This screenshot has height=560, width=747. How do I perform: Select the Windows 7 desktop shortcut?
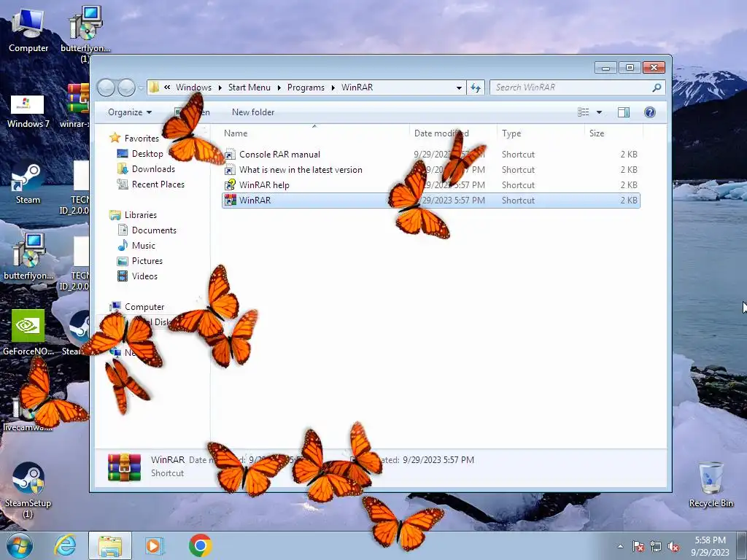click(x=28, y=112)
